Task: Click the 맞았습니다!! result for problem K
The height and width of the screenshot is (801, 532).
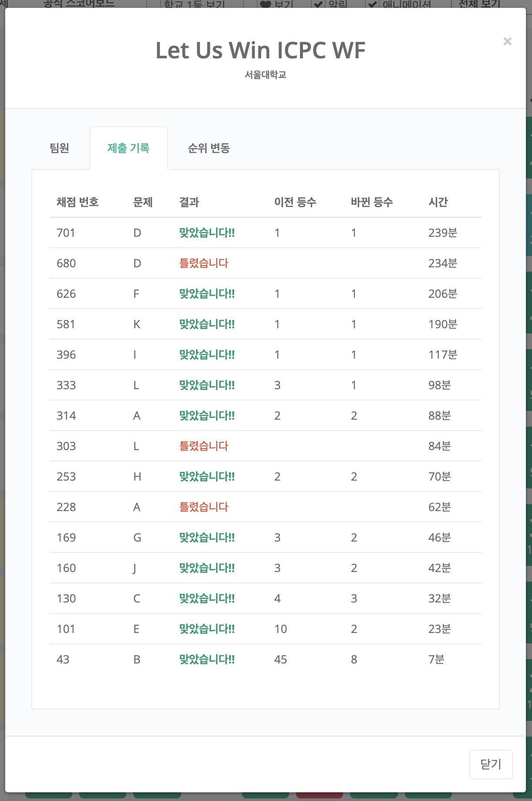Action: (x=207, y=324)
